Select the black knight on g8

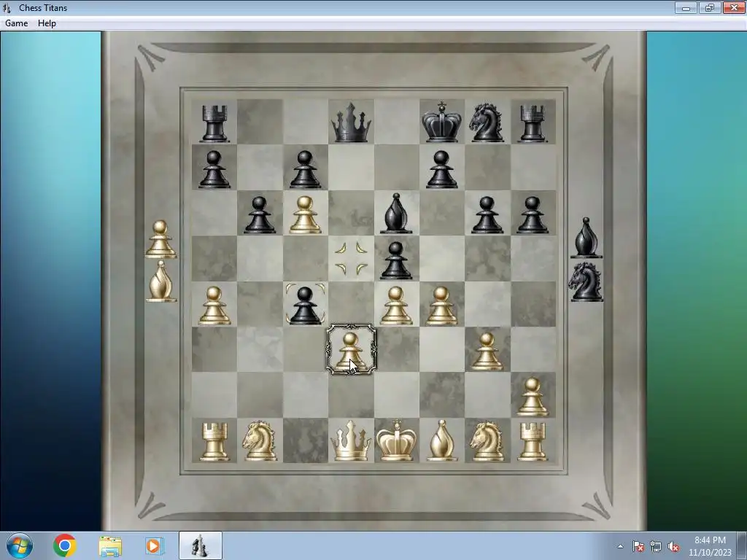pos(487,122)
